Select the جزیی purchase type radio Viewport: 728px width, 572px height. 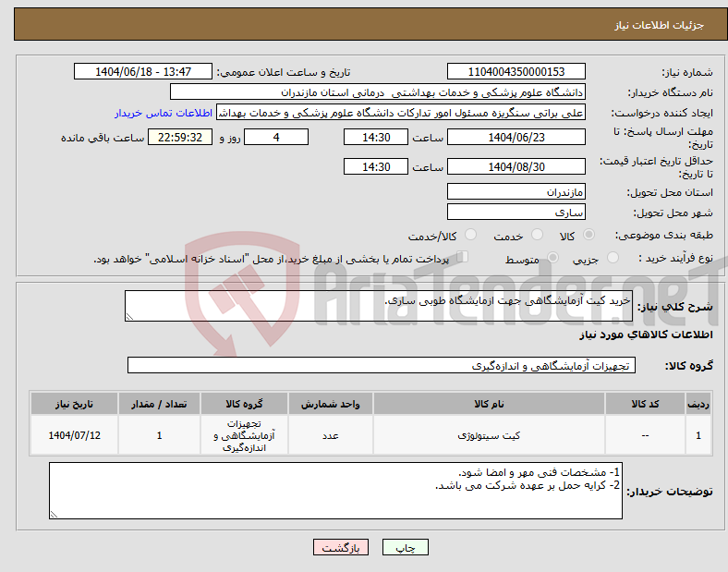coord(613,258)
